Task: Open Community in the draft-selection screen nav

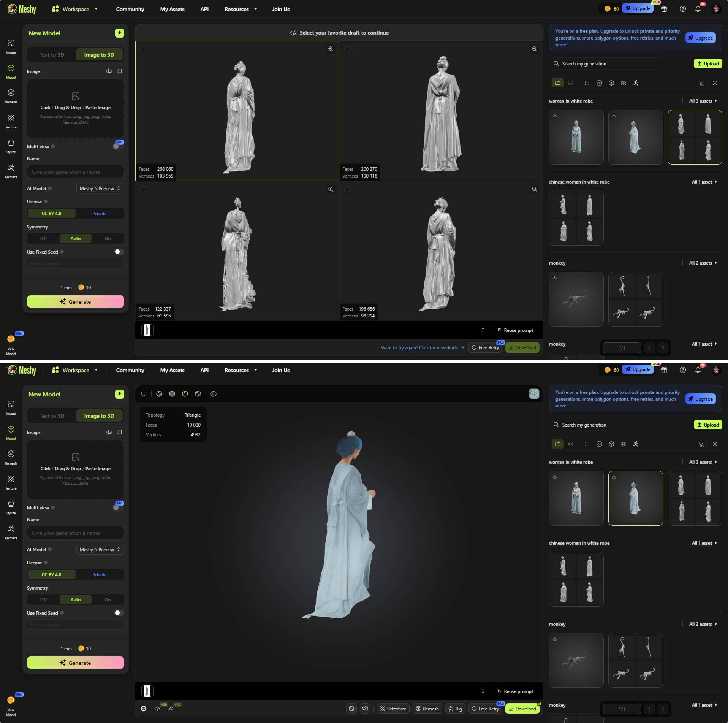Action: tap(130, 9)
